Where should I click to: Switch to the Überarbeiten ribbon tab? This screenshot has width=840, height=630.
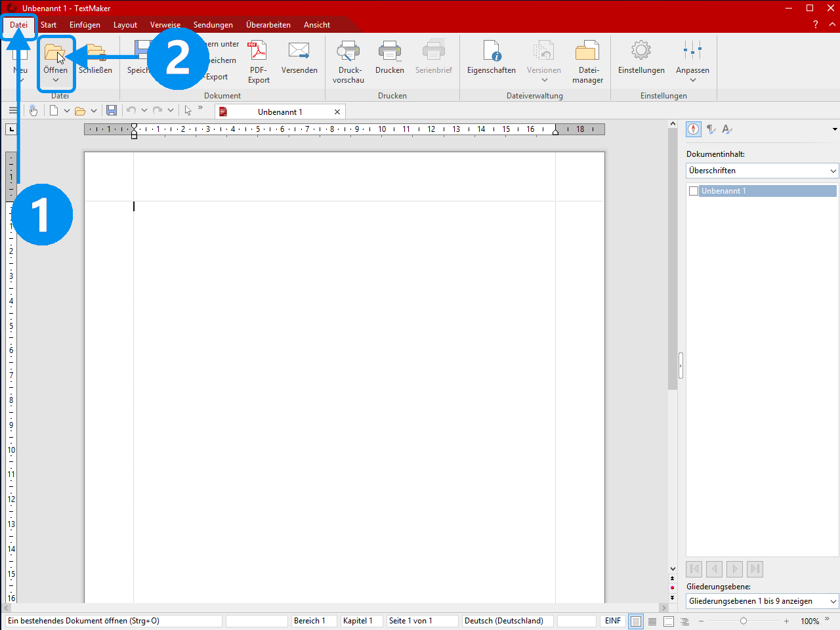tap(268, 25)
